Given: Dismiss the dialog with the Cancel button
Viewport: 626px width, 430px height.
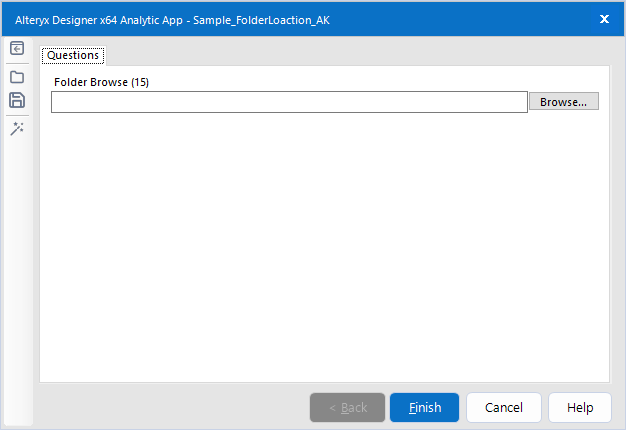Looking at the screenshot, I should click(x=504, y=408).
